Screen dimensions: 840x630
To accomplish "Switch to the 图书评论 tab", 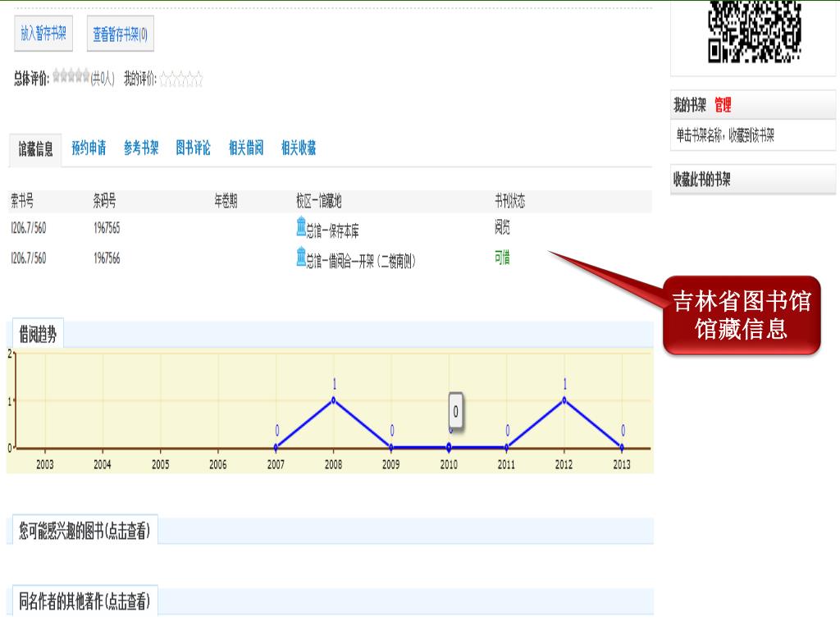I will click(194, 148).
